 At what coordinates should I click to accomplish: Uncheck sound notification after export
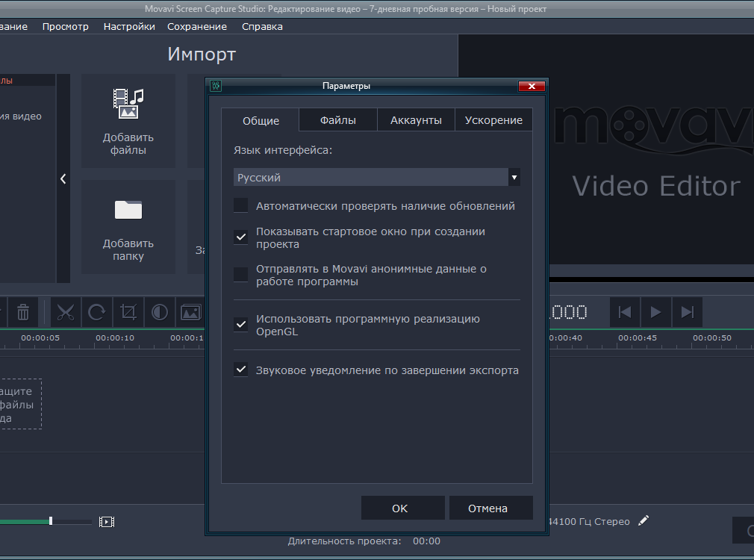coord(241,370)
